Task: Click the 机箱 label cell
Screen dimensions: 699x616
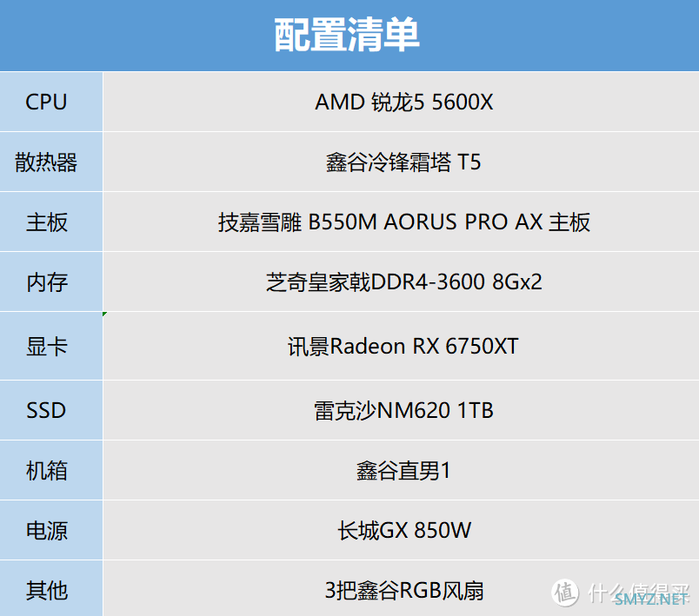Action: coord(51,470)
